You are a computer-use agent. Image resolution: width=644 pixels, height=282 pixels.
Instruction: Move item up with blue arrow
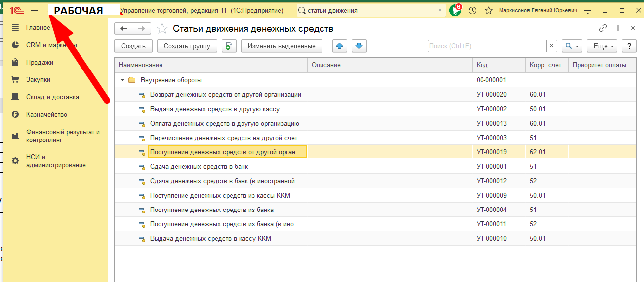340,46
